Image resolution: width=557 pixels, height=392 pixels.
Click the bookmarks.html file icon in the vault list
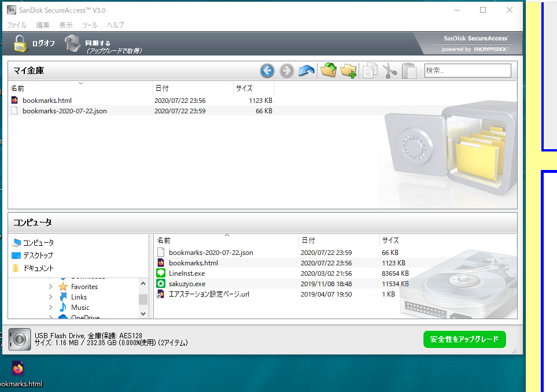point(14,100)
